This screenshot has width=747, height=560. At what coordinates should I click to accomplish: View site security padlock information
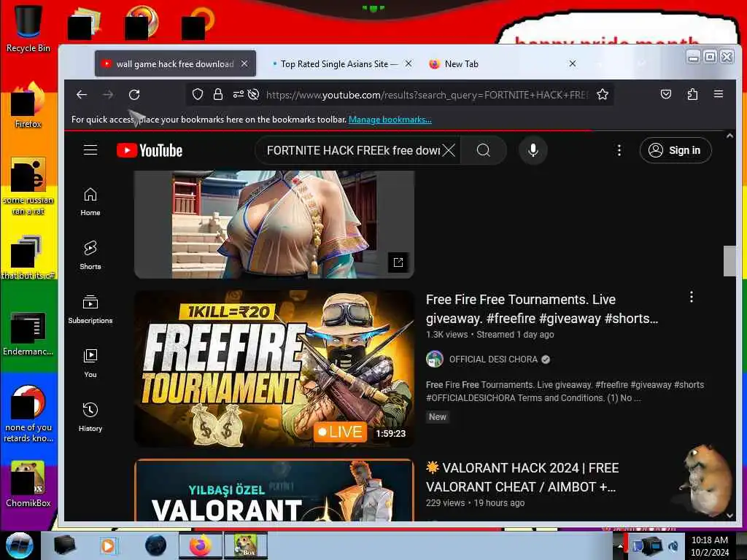coord(218,94)
